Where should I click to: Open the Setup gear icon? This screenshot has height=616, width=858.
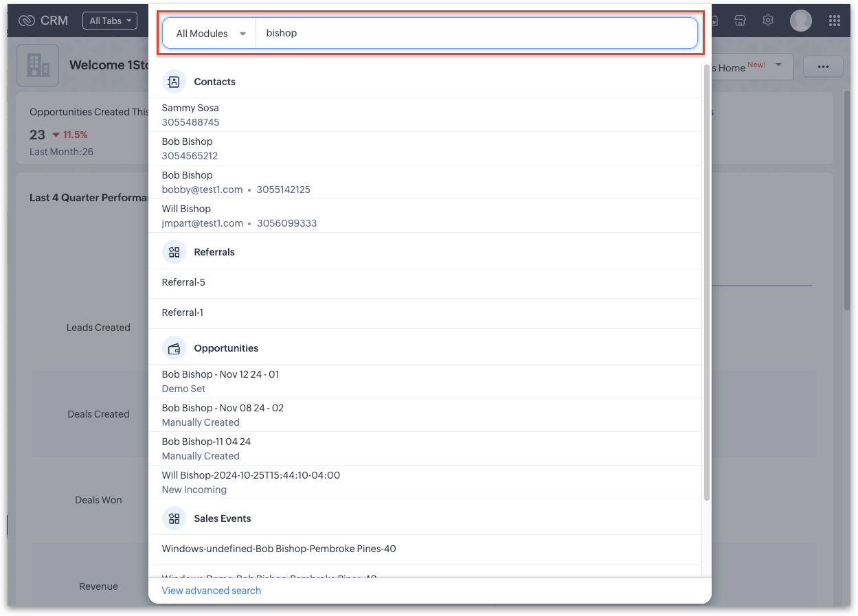tap(768, 21)
